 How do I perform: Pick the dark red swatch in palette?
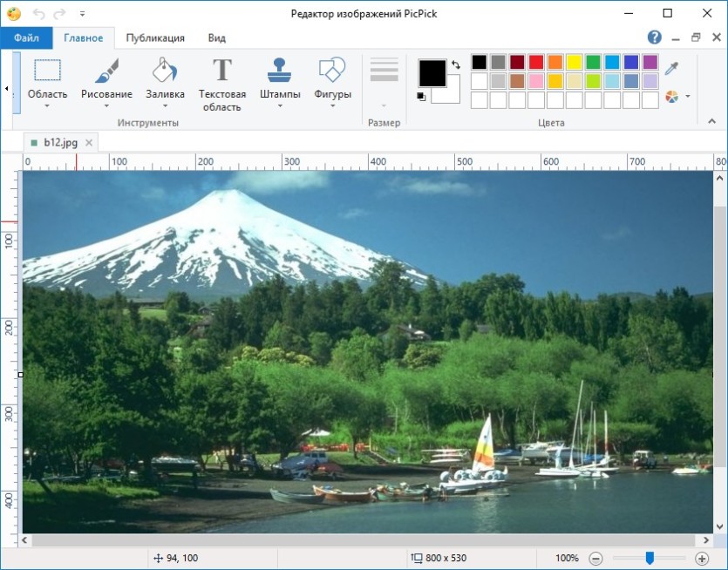click(x=517, y=62)
